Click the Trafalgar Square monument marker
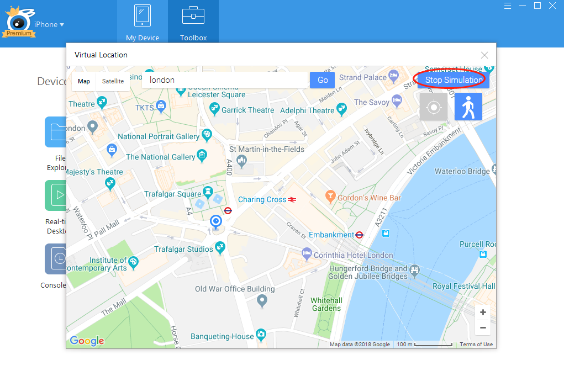The width and height of the screenshot is (564, 392). (x=208, y=192)
